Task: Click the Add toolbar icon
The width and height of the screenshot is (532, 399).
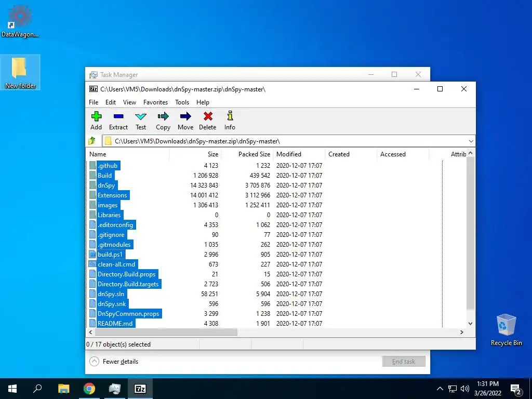Action: pyautogui.click(x=96, y=116)
